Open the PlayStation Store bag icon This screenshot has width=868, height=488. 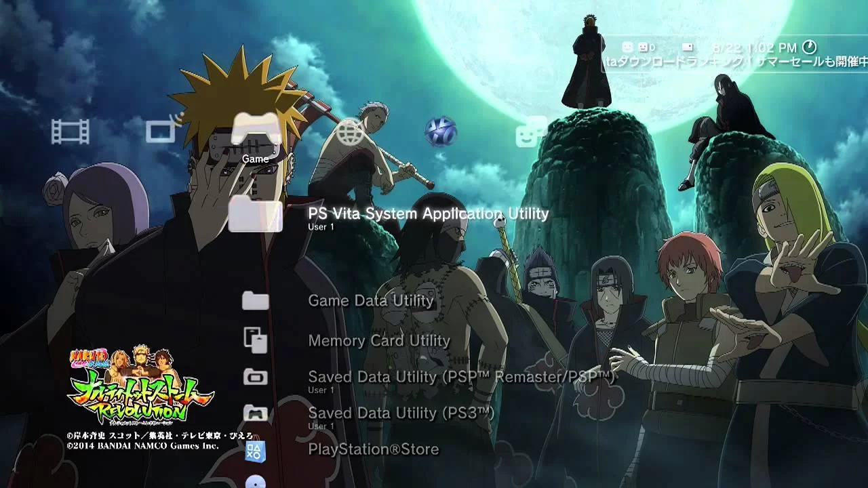[x=256, y=450]
